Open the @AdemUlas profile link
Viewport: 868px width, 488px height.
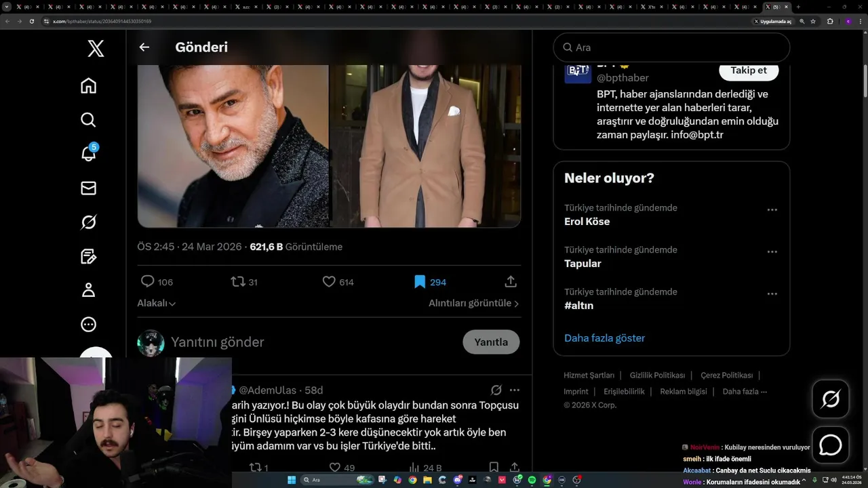click(267, 390)
